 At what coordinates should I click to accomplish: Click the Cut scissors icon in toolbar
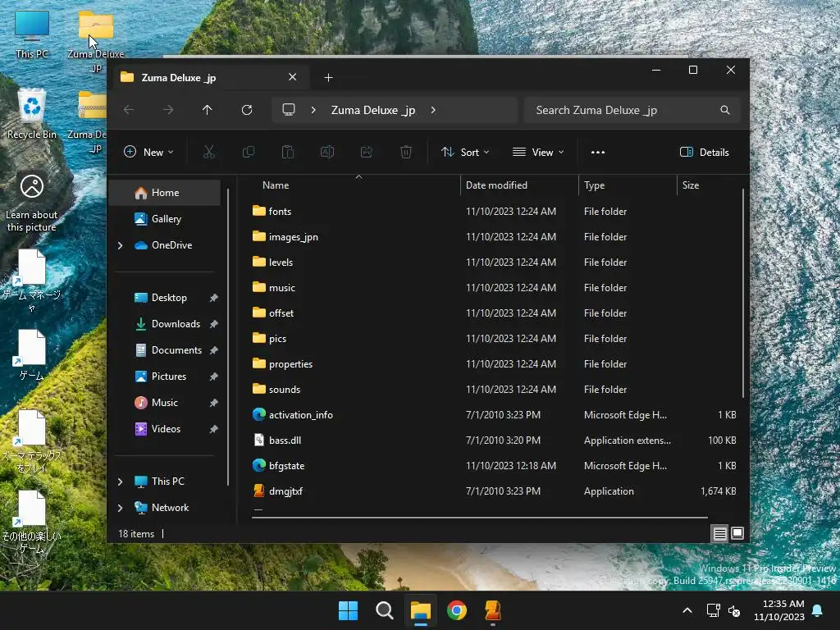[209, 152]
